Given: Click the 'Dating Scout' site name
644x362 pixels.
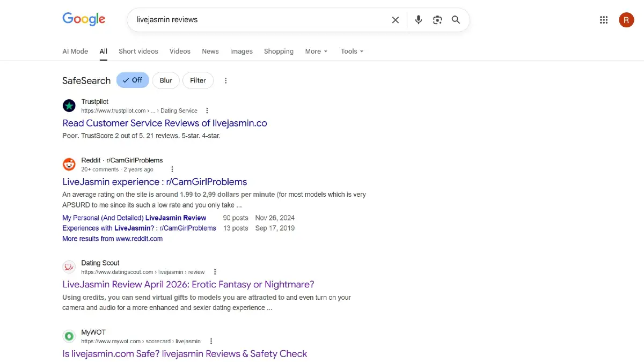Looking at the screenshot, I should pos(100,263).
